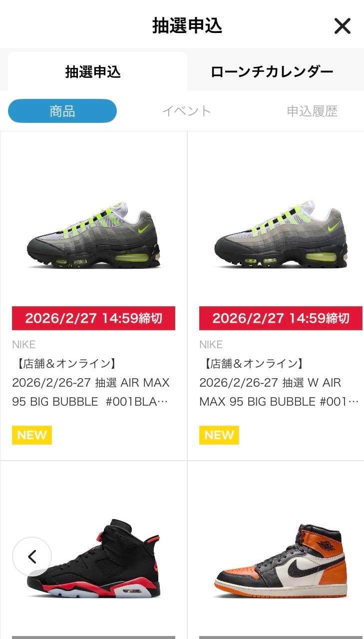Open the 抽選 W AIR MAX 95 title link
This screenshot has height=639, width=364.
click(x=279, y=383)
